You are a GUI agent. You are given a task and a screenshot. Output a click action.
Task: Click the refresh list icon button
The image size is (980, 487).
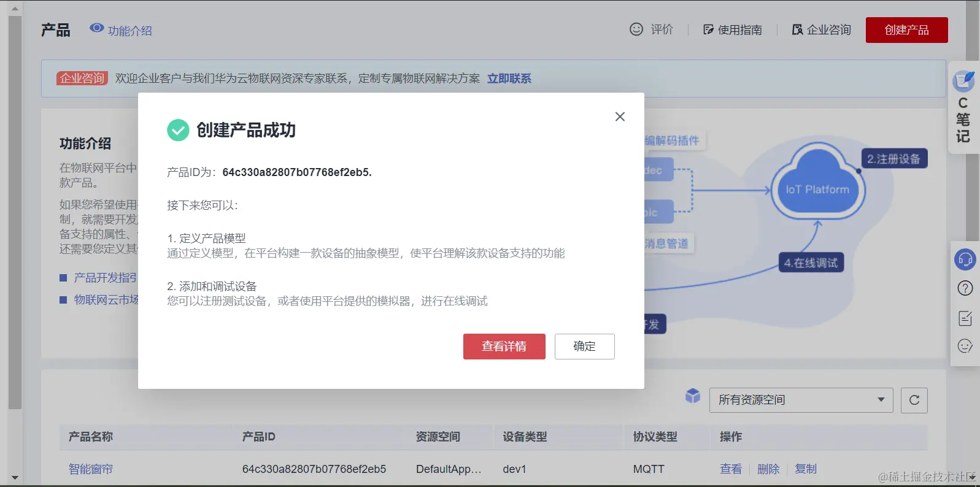pyautogui.click(x=914, y=400)
